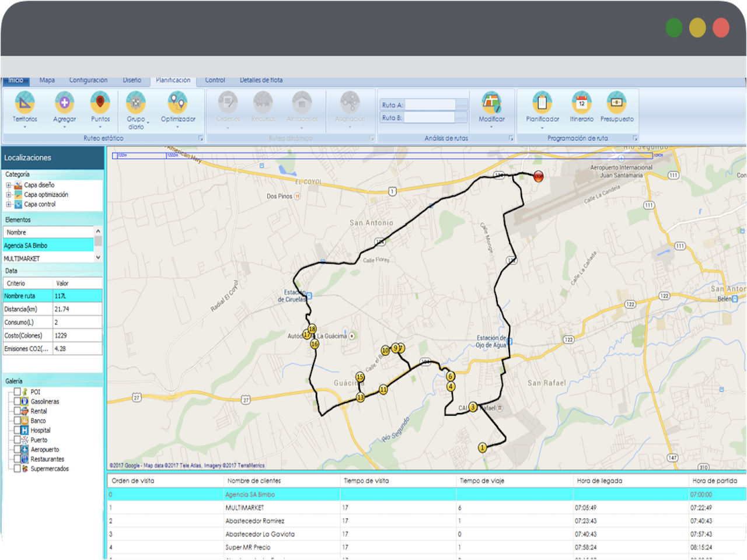Open the Territorios dropdown arrow
Screen dimensions: 747x560
(x=25, y=127)
